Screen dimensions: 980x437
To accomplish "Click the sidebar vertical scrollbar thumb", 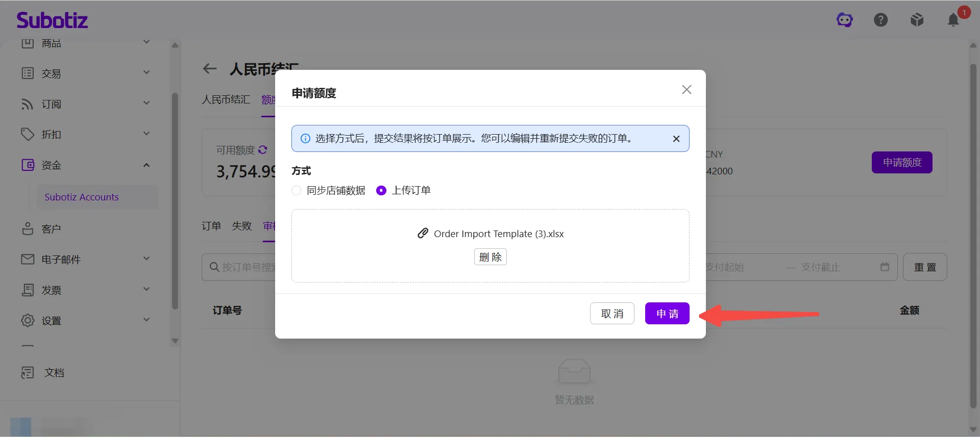I will point(175,201).
